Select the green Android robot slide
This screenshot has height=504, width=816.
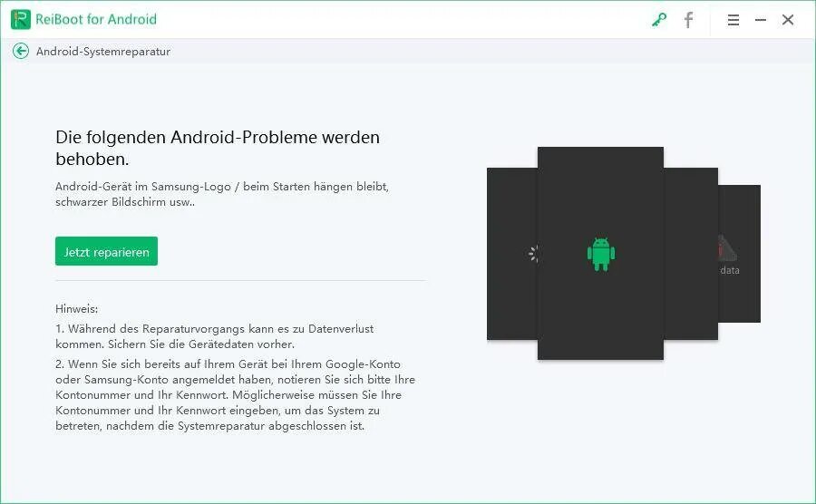pyautogui.click(x=600, y=253)
